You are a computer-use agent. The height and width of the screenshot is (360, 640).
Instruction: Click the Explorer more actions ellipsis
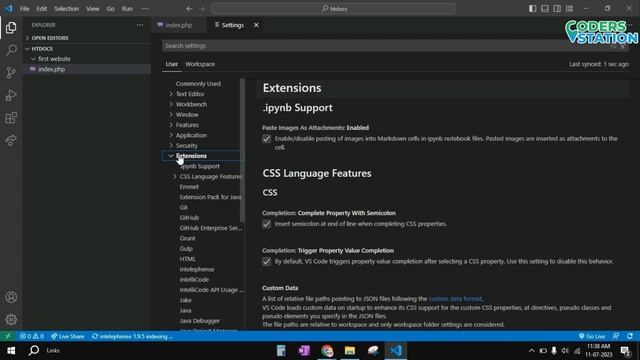140,25
